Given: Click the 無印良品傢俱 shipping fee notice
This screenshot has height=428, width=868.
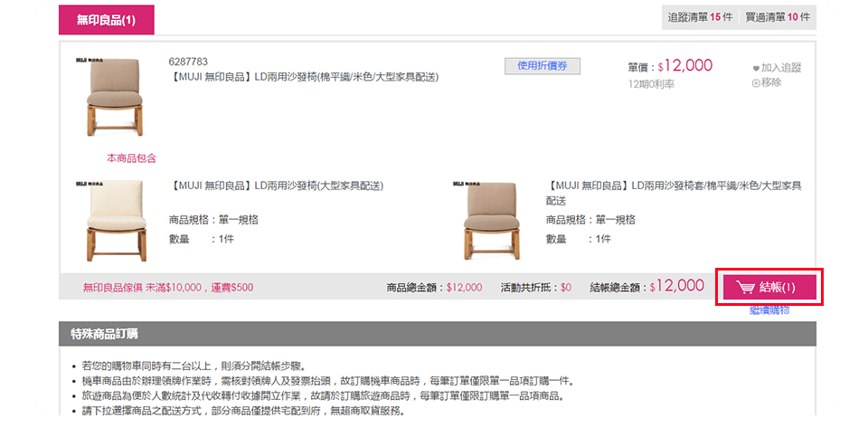Looking at the screenshot, I should pyautogui.click(x=168, y=288).
